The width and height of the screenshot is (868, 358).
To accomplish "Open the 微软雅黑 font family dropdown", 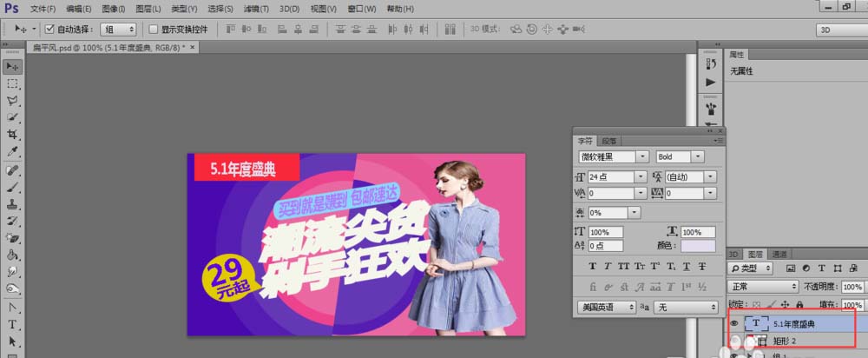I will coord(613,156).
